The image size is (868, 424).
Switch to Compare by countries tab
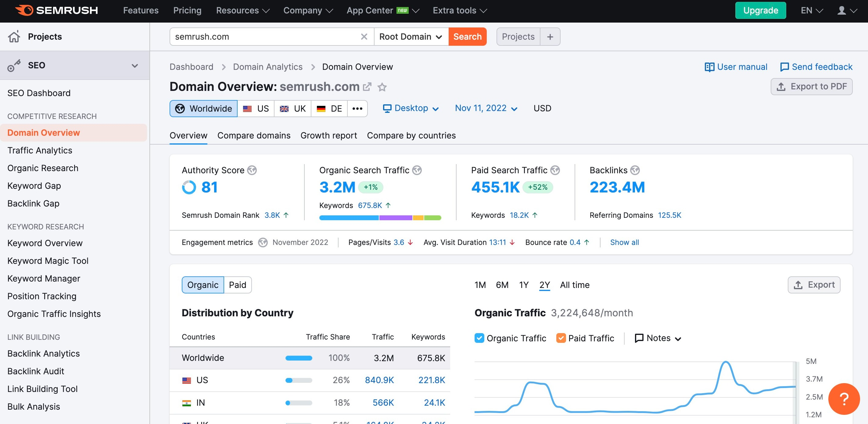coord(411,135)
